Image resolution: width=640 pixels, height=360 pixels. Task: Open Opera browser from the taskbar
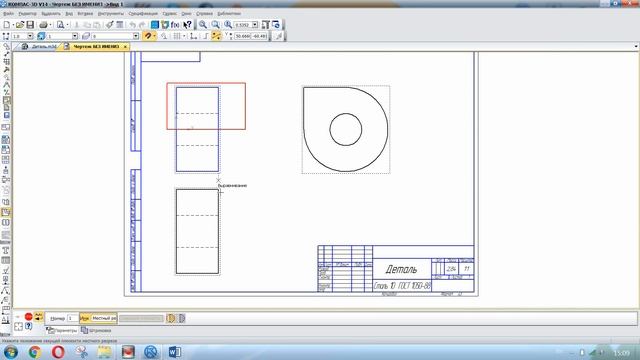(58, 351)
